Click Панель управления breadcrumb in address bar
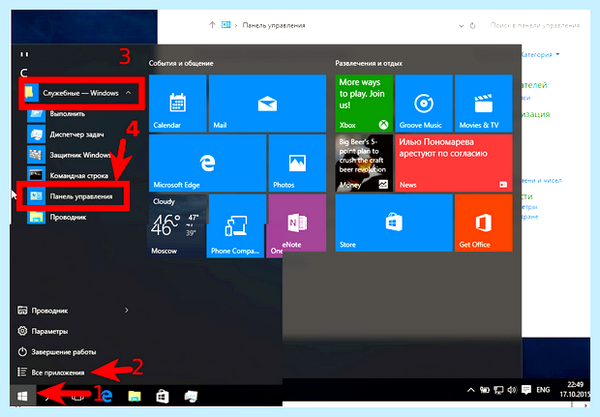The height and width of the screenshot is (417, 600). click(x=274, y=25)
